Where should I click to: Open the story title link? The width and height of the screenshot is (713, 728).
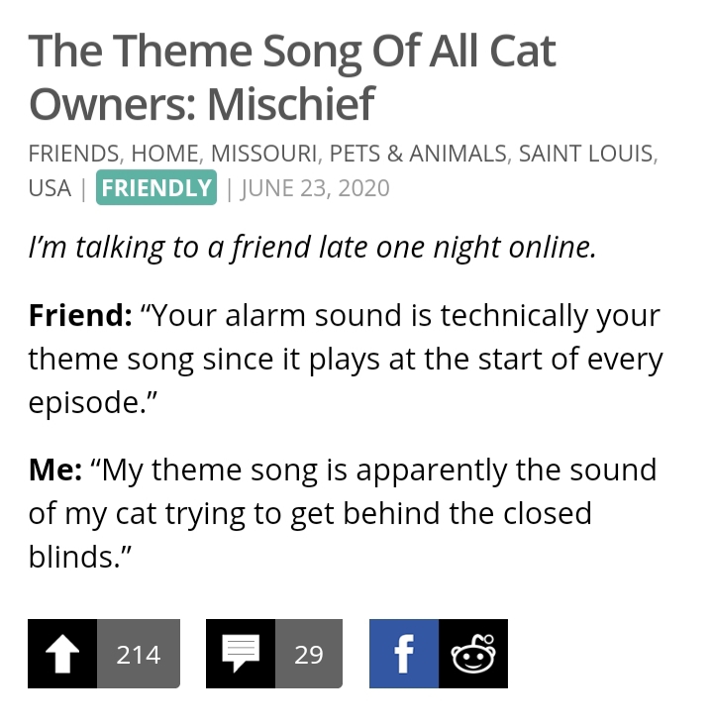pyautogui.click(x=291, y=76)
